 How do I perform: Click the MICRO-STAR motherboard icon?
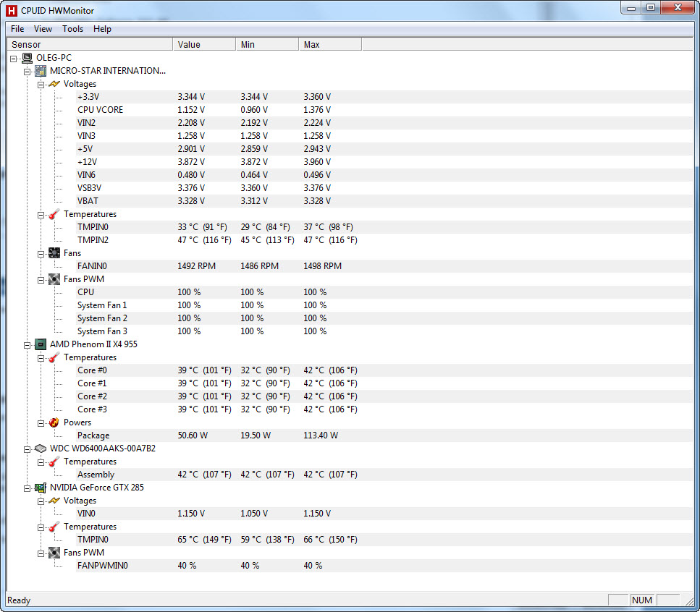pos(41,71)
